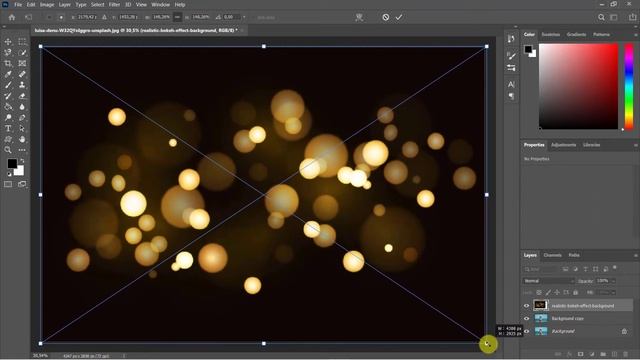640x360 pixels.
Task: Toggle lock all in Layers panel
Action: coord(576,293)
